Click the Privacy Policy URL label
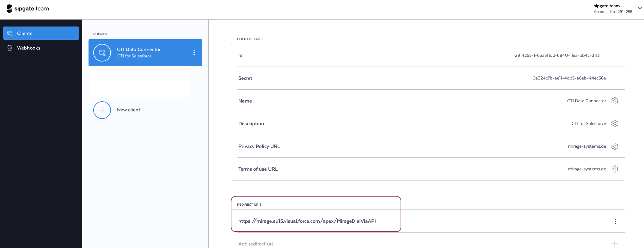Screen dimensions: 644x248 coord(259,146)
